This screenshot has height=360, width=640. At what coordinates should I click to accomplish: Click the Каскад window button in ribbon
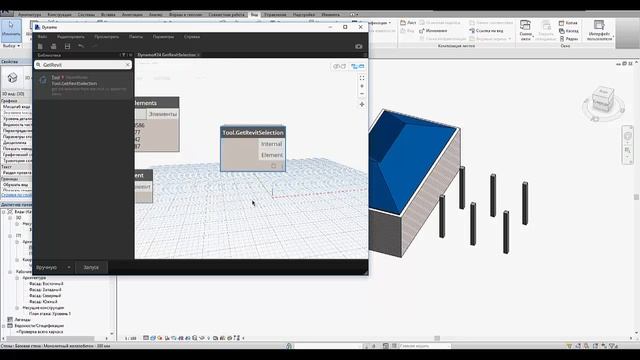(x=569, y=31)
